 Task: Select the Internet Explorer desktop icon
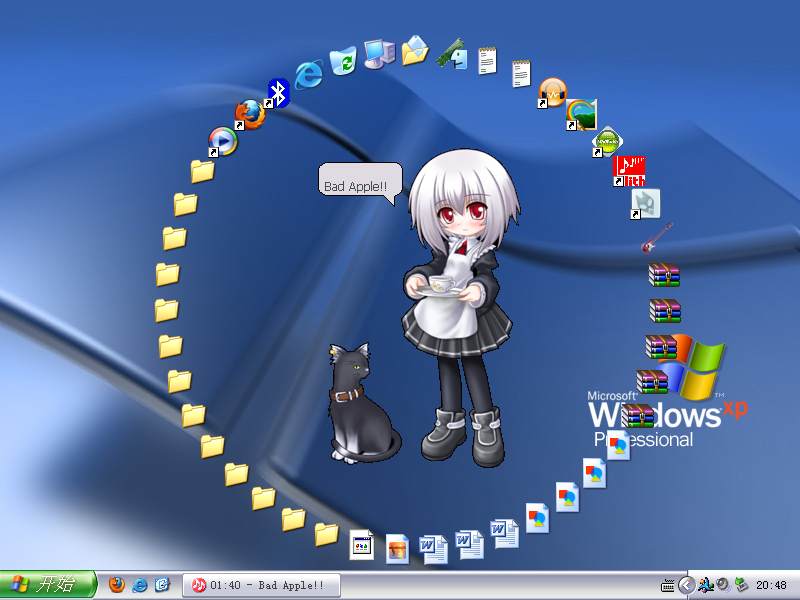click(309, 74)
